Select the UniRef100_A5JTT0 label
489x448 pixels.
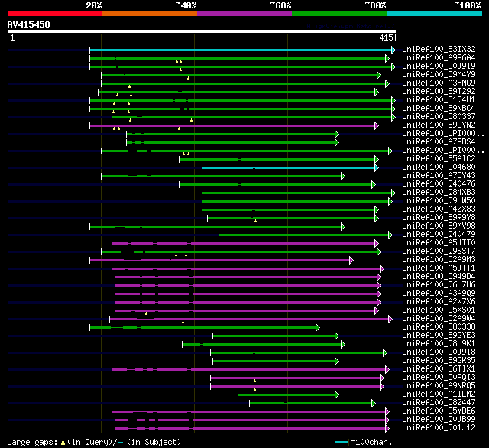pos(439,243)
